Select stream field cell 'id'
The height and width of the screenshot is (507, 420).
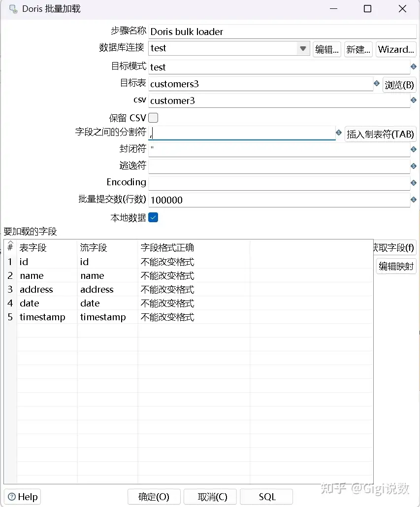[x=107, y=262]
